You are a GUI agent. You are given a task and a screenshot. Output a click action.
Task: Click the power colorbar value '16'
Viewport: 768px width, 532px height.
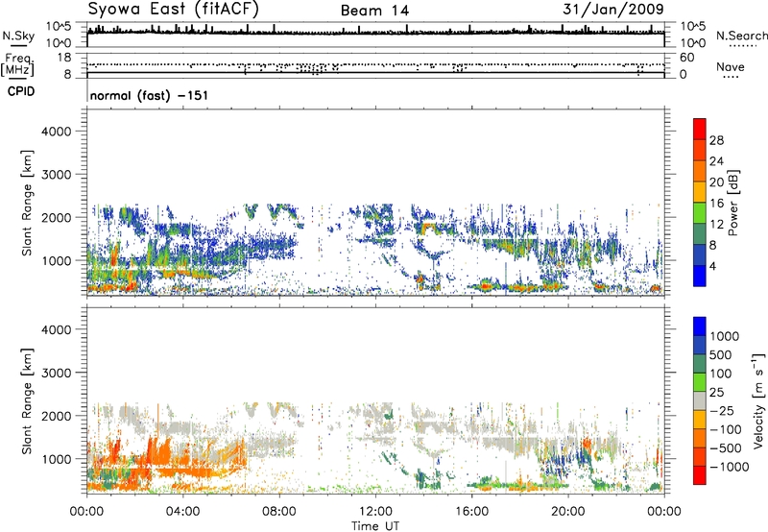pyautogui.click(x=716, y=204)
